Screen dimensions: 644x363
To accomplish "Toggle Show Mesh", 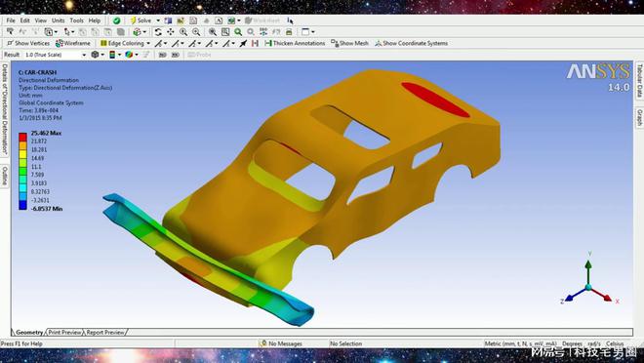I will 350,43.
